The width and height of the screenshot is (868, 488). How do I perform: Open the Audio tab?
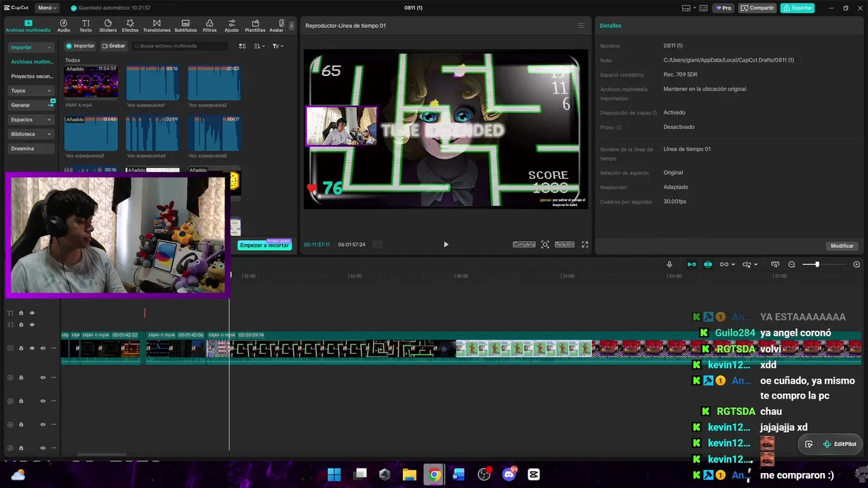(x=64, y=26)
